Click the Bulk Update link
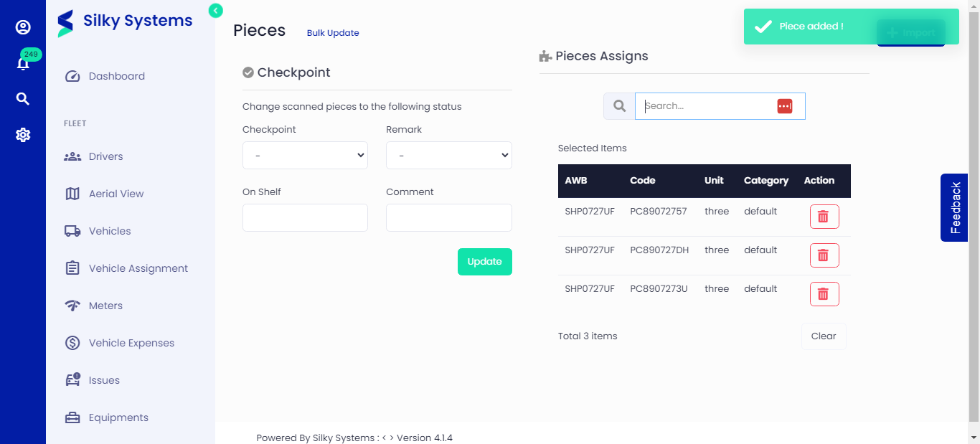 pos(333,33)
